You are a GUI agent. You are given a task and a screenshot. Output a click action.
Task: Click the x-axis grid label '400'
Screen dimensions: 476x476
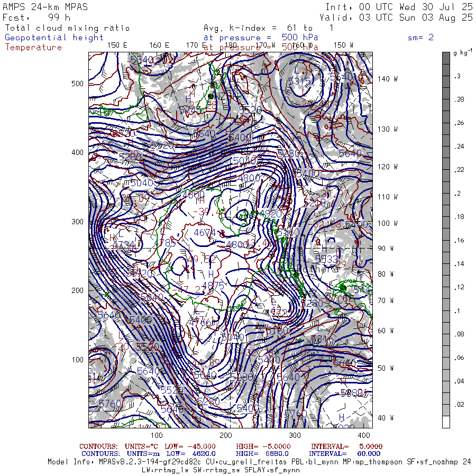364,435
